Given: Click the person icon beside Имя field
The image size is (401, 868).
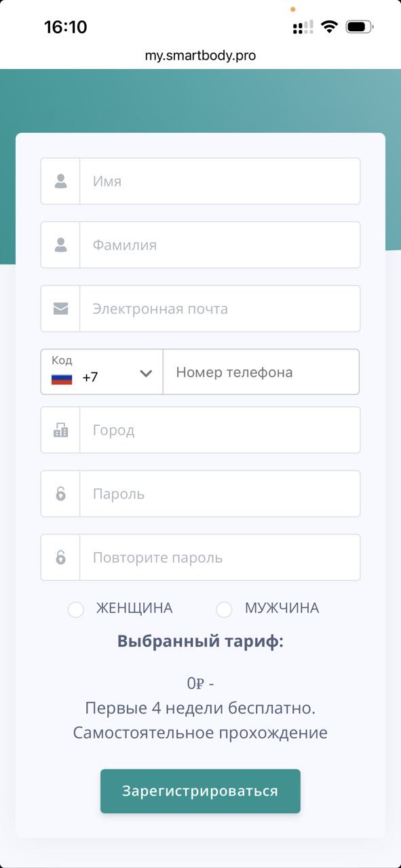Looking at the screenshot, I should (x=61, y=181).
